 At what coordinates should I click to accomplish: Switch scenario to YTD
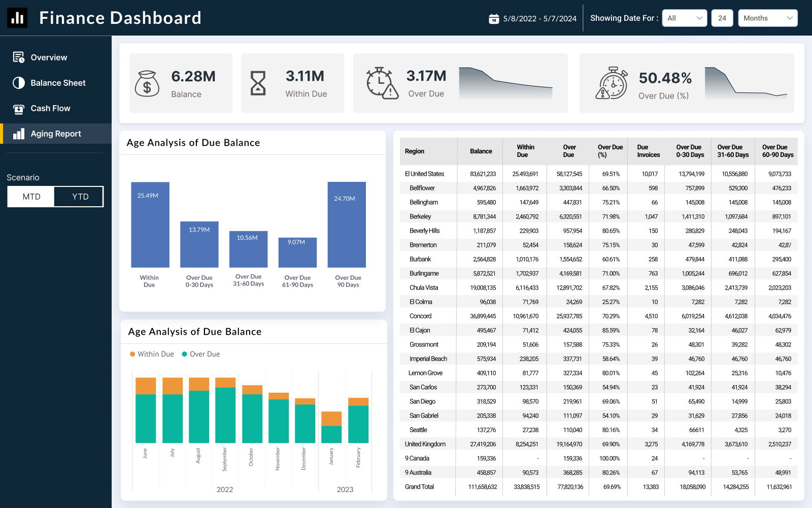(80, 197)
